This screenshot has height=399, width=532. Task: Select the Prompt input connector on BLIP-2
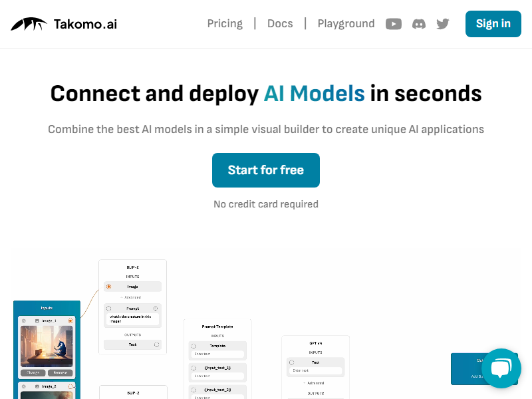point(108,309)
